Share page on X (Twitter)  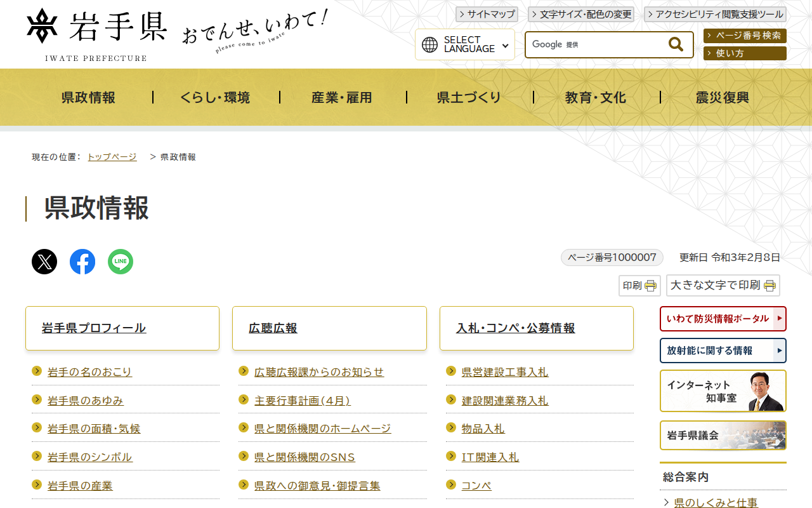click(x=44, y=262)
